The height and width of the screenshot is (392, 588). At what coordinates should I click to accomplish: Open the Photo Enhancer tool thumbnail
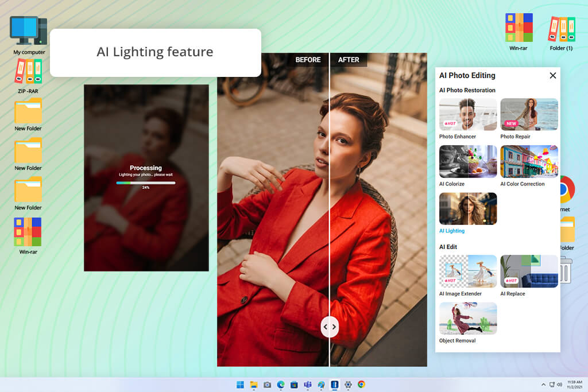click(x=468, y=114)
